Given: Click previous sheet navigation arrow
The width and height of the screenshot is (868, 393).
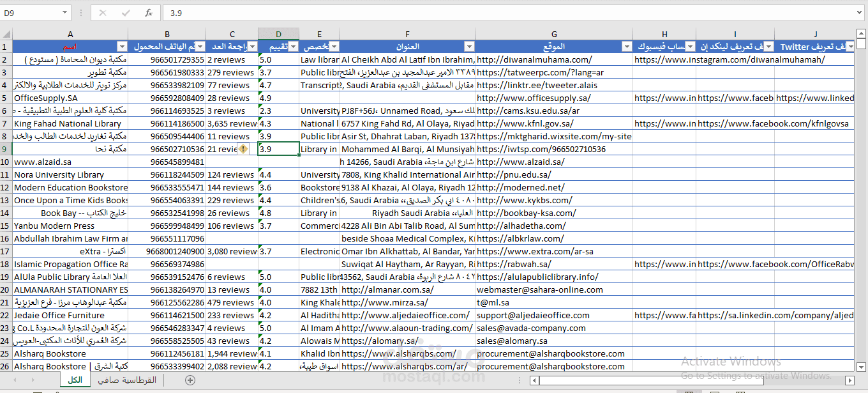Looking at the screenshot, I should [15, 380].
